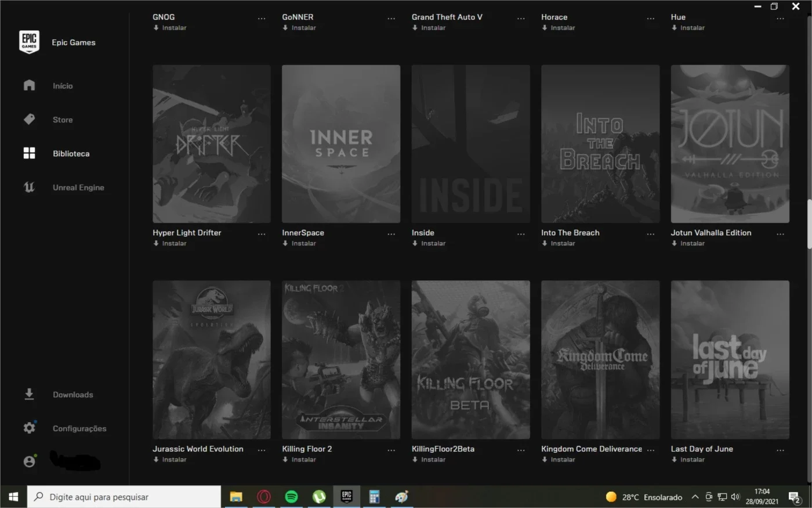Open the Downloads arrow icon
This screenshot has height=508, width=812.
tap(29, 394)
